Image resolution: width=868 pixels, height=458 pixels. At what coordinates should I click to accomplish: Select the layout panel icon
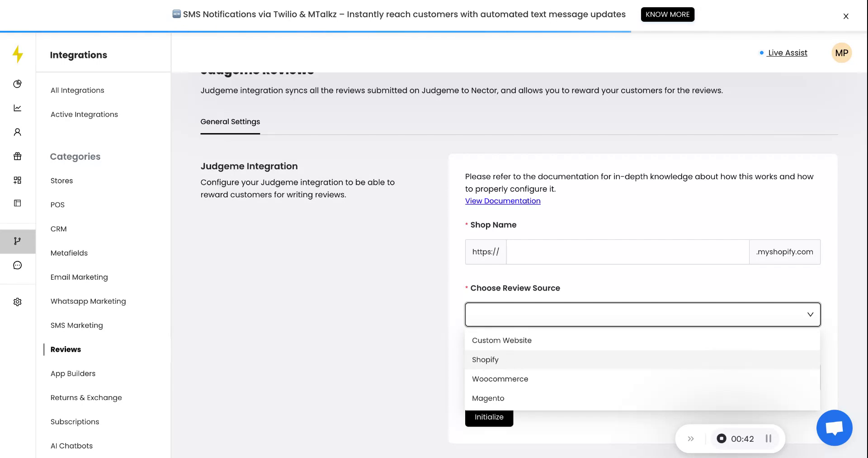click(x=17, y=203)
